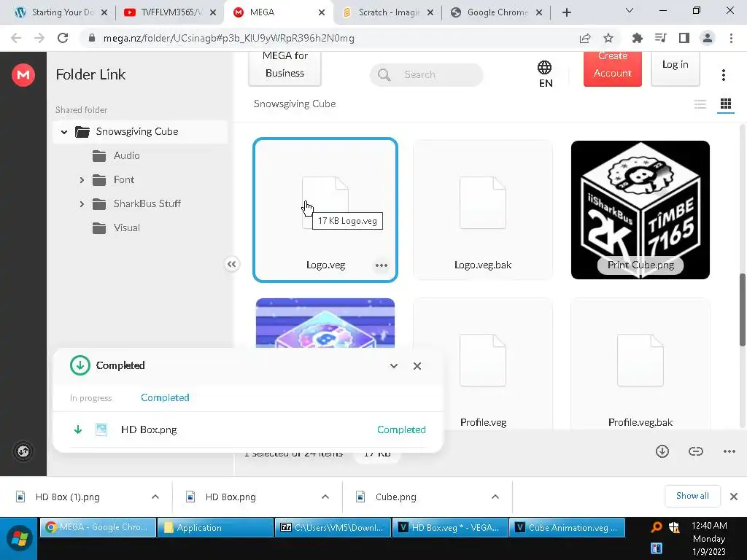Viewport: 747px width, 560px height.
Task: Switch to grid thumbnail view icon
Action: pyautogui.click(x=726, y=104)
